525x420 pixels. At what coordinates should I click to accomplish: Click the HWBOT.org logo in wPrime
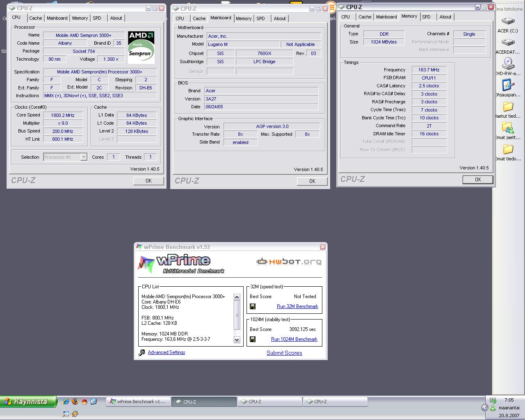[289, 262]
